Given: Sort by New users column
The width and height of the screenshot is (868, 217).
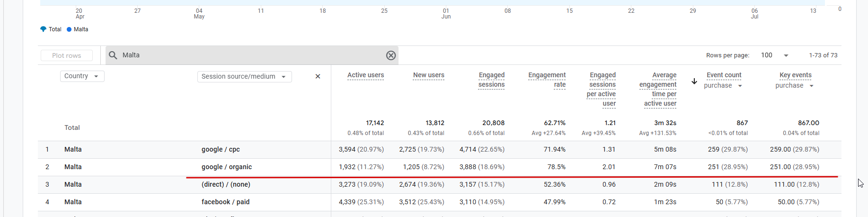Looking at the screenshot, I should point(429,75).
